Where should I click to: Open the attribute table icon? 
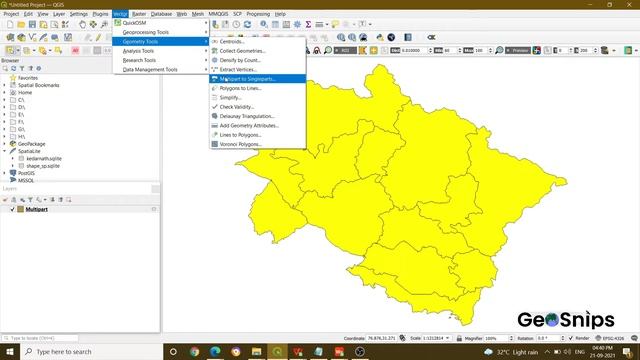coord(276,24)
